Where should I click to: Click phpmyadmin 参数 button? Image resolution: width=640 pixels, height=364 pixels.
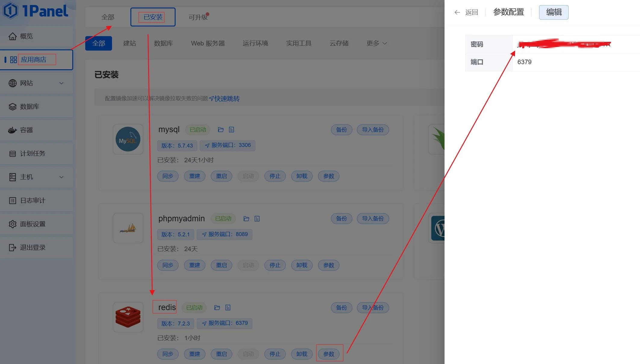[x=329, y=265]
